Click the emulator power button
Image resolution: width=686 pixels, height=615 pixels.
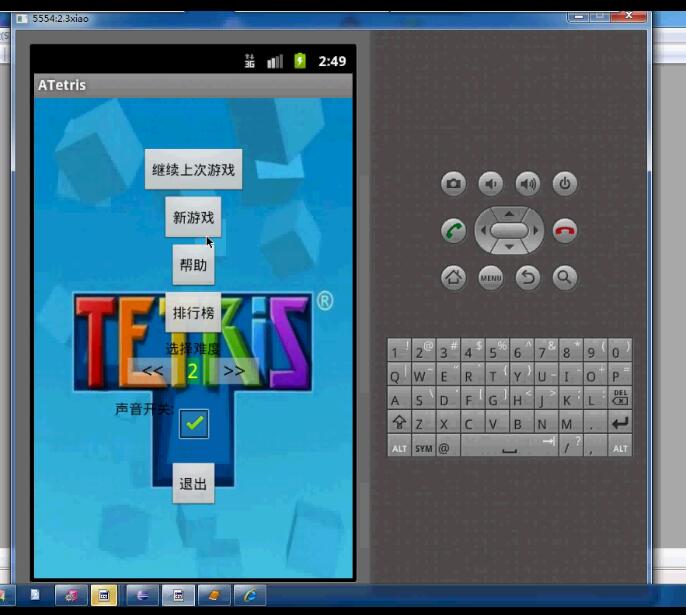(x=565, y=183)
